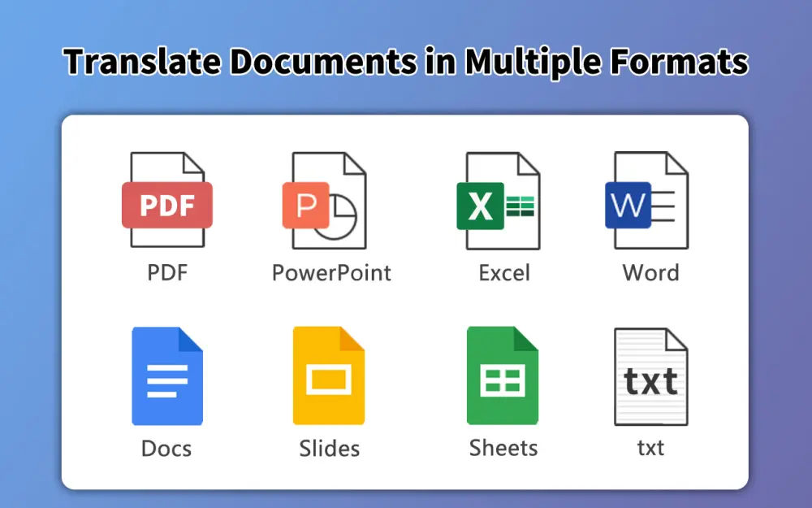Choose the green Excel file icon
The height and width of the screenshot is (508, 812).
499,201
